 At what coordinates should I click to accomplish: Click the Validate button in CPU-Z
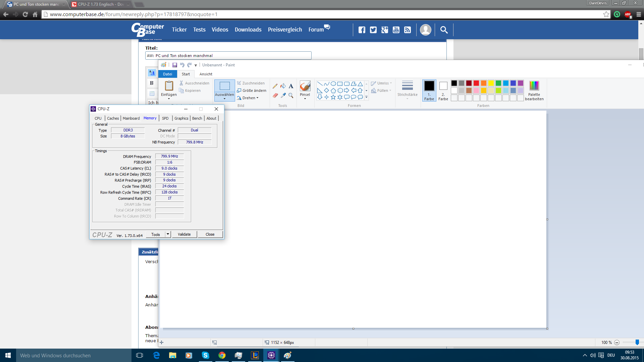pyautogui.click(x=184, y=234)
